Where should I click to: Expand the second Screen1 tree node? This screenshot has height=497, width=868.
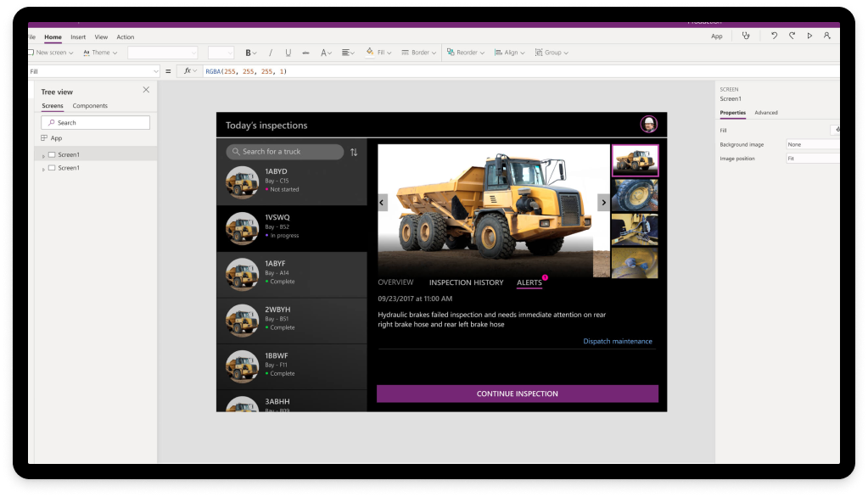[x=43, y=169]
